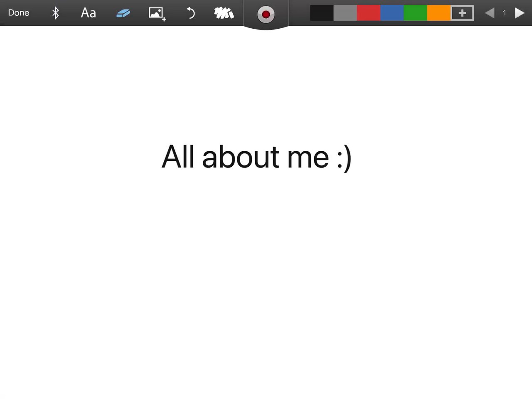Choose the blue color swatch
The image size is (532, 399).
click(x=392, y=13)
